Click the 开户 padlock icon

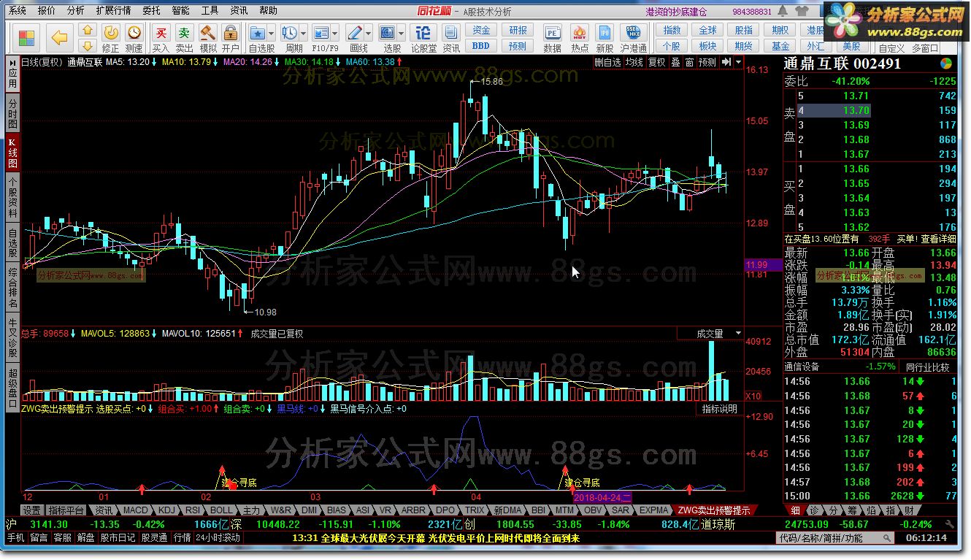[230, 33]
